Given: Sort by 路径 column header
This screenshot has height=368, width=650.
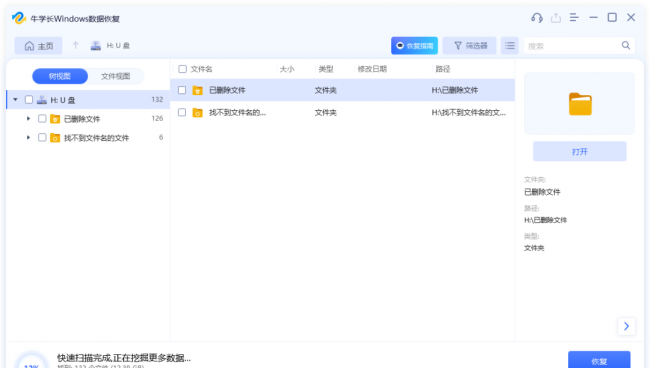Looking at the screenshot, I should click(x=443, y=69).
